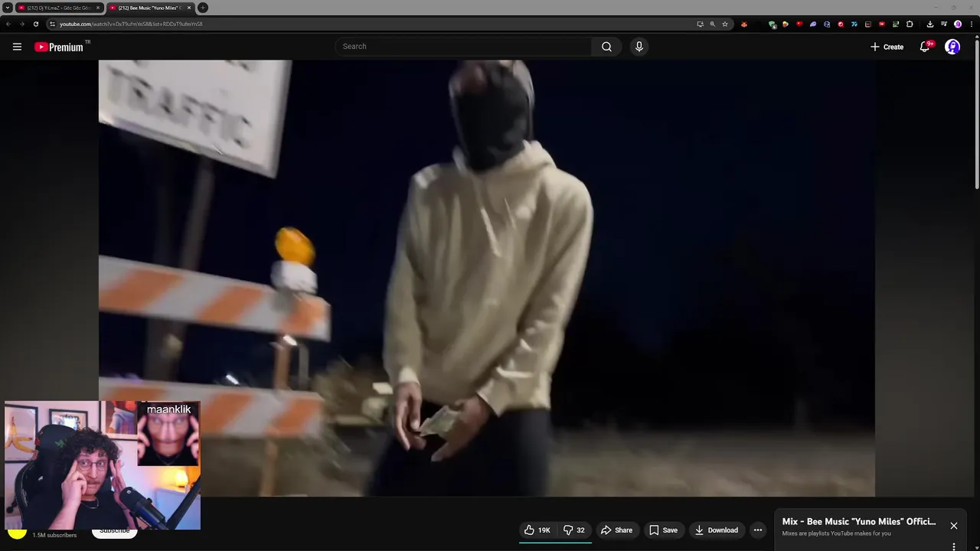The height and width of the screenshot is (551, 980).
Task: Go forward in browser history
Action: tap(21, 24)
